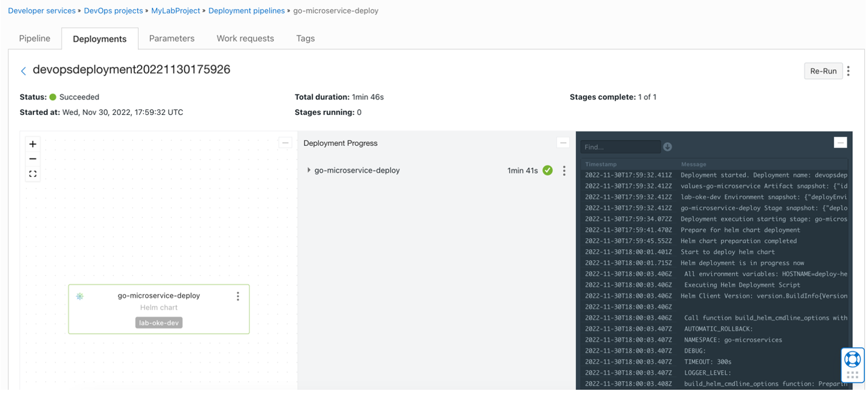Viewport: 868px width, 394px height.
Task: Download the deployment logs
Action: point(668,147)
